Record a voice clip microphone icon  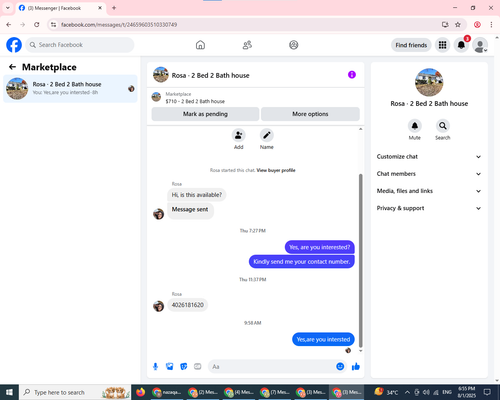point(155,367)
